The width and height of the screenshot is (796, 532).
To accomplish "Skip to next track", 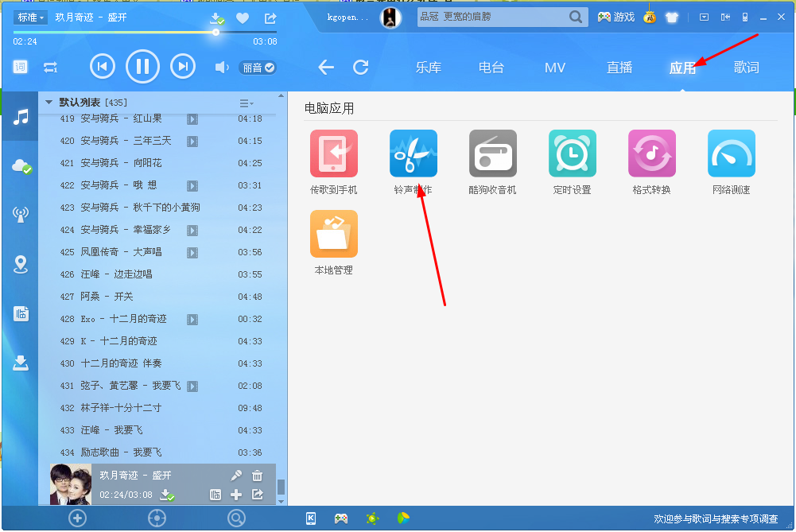I will pyautogui.click(x=183, y=67).
